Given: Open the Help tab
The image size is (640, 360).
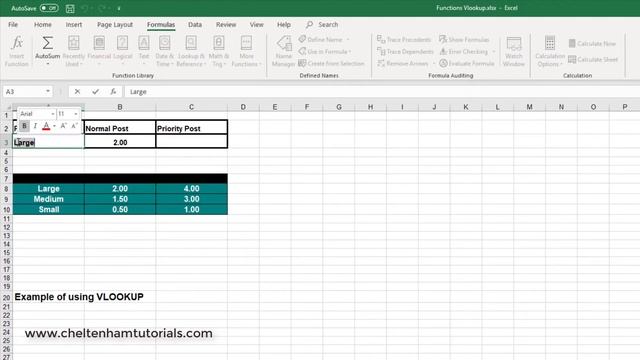Looking at the screenshot, I should 284,24.
